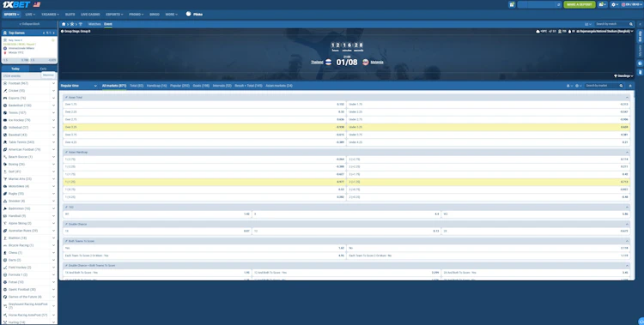Screen dimensions: 644x325
Task: Click the MAKE A DEPOSIT button
Action: 579,4
